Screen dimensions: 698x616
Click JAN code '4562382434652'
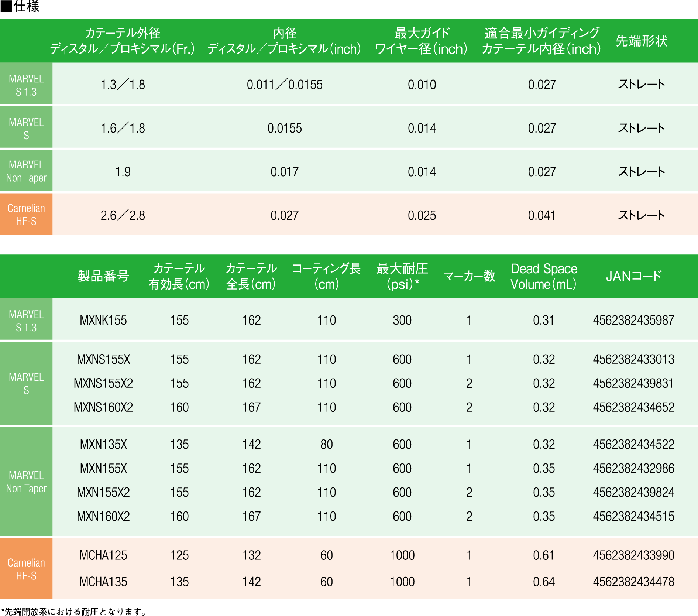tap(634, 407)
